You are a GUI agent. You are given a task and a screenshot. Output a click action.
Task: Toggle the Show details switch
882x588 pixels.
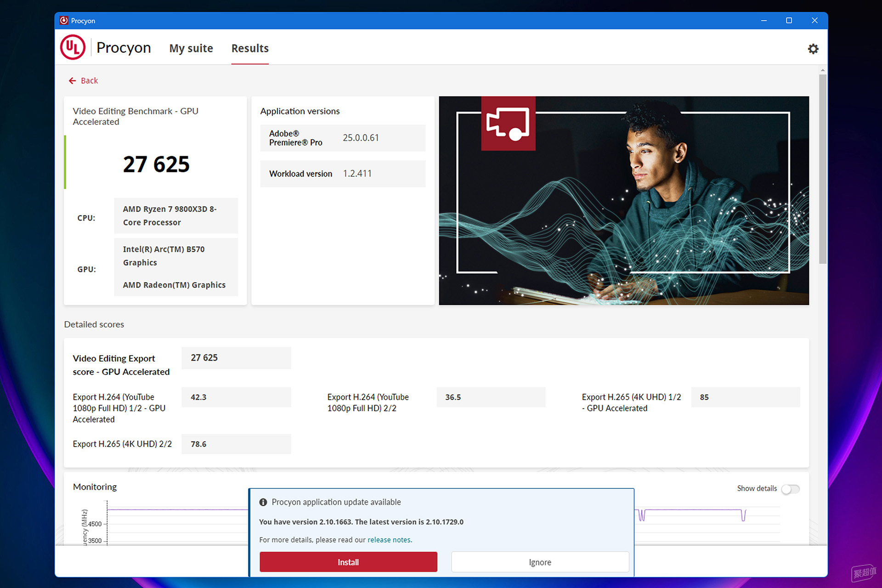click(x=791, y=489)
